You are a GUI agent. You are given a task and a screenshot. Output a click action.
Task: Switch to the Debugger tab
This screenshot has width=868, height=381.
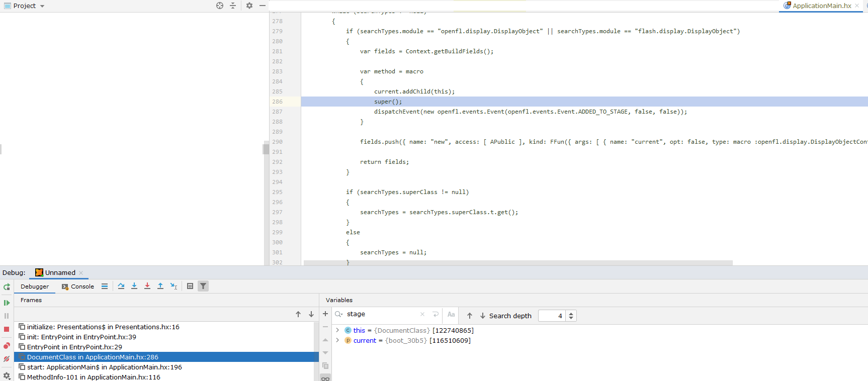tap(35, 287)
